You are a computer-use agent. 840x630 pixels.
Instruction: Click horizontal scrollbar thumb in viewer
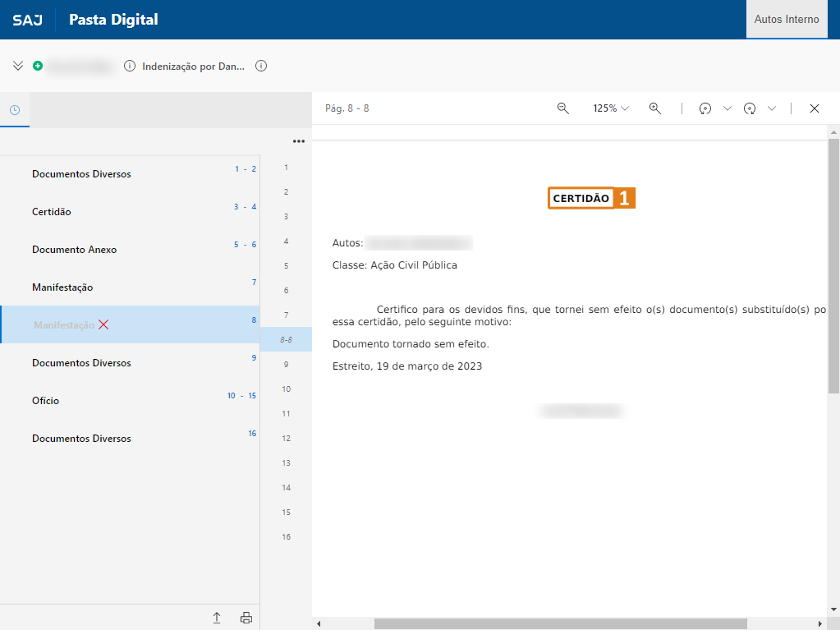pyautogui.click(x=560, y=623)
